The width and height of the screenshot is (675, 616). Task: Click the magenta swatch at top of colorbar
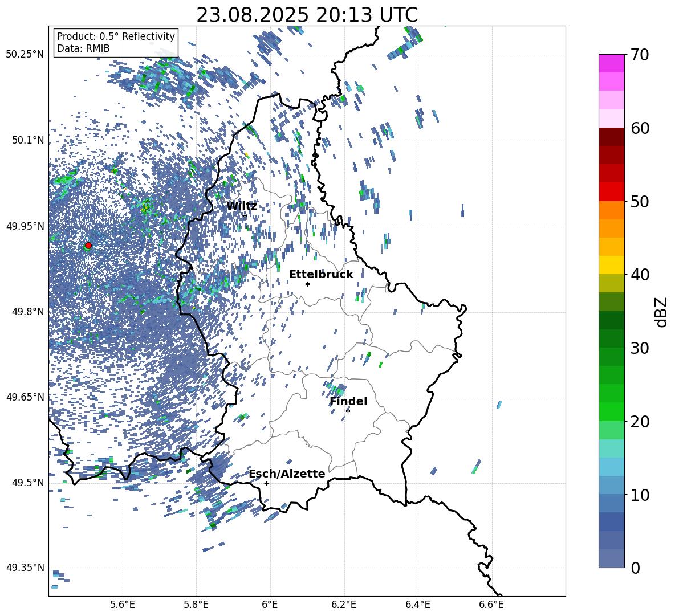click(611, 63)
